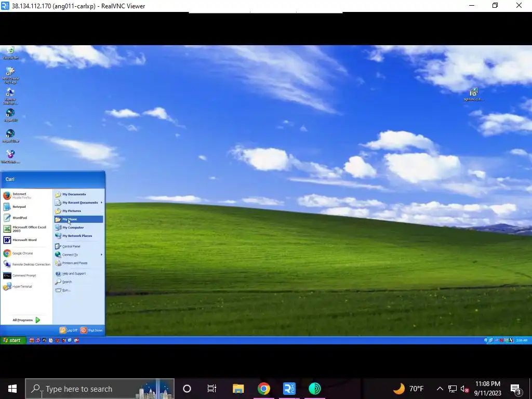Launch HyperTerminal from start menu
532x399 pixels.
[x=26, y=287]
